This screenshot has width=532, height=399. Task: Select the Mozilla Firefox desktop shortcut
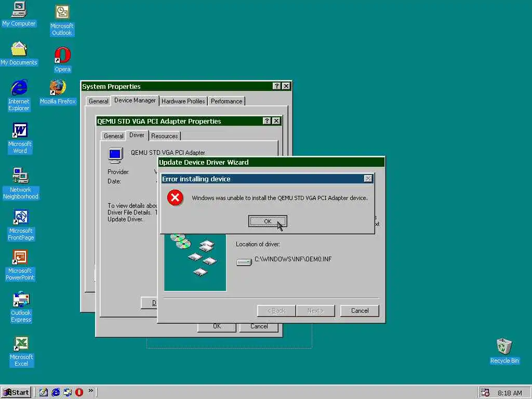[58, 92]
